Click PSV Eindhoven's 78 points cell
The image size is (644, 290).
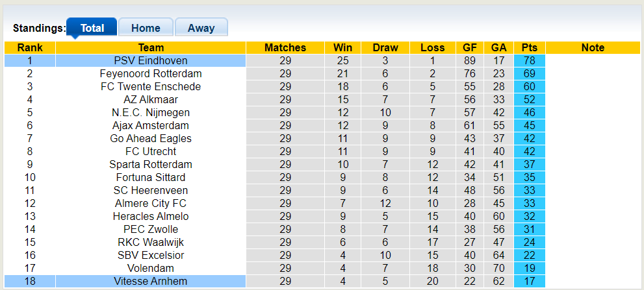[x=530, y=60]
